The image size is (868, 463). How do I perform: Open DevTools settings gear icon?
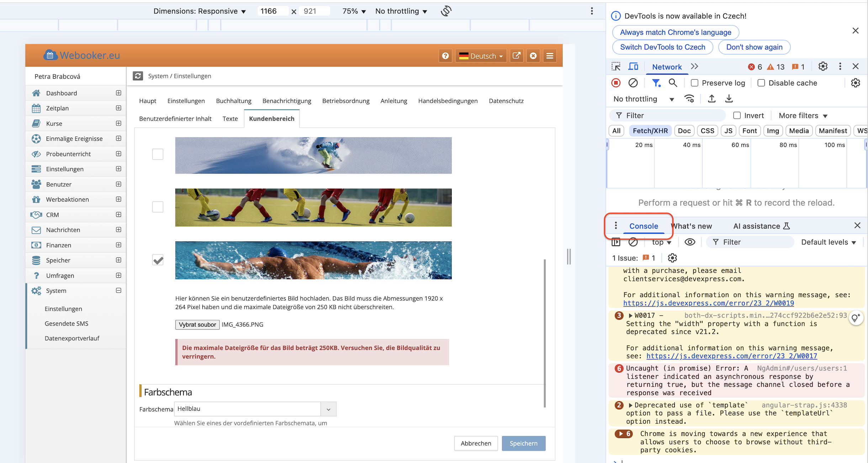pyautogui.click(x=822, y=66)
